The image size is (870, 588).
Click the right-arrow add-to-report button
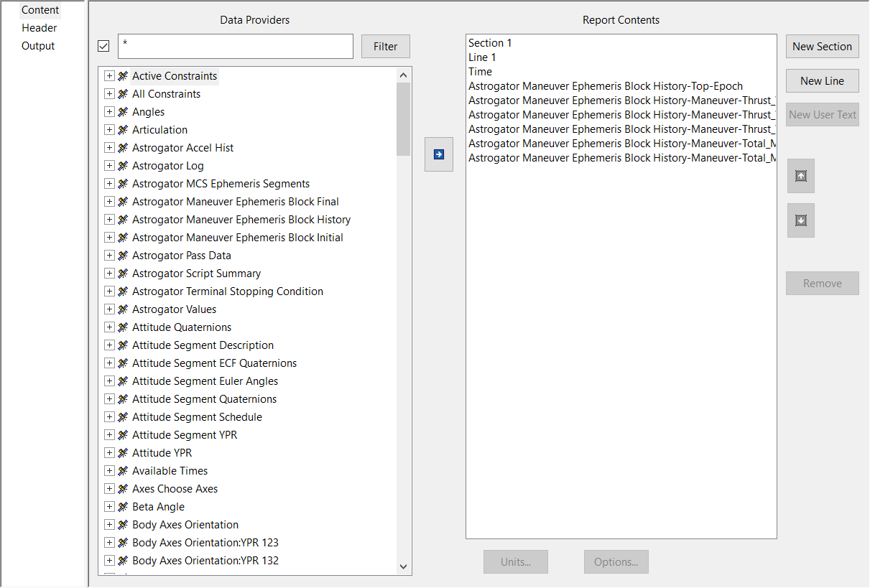point(439,154)
